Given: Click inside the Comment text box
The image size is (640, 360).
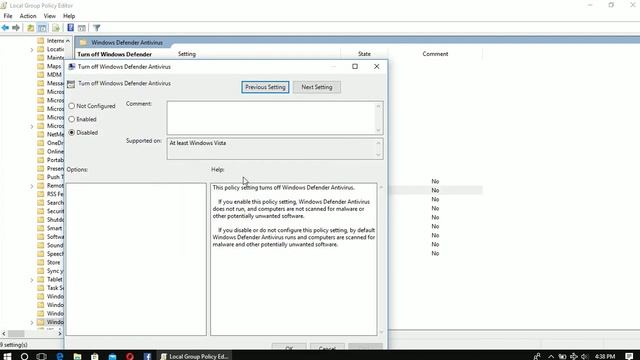Looking at the screenshot, I should pos(271,118).
